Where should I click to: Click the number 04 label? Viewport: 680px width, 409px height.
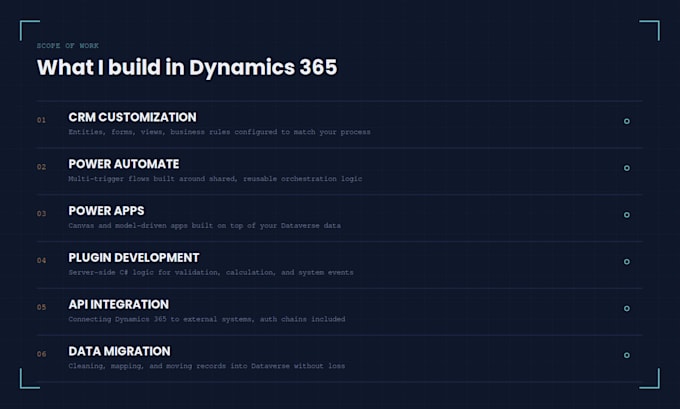(x=41, y=261)
